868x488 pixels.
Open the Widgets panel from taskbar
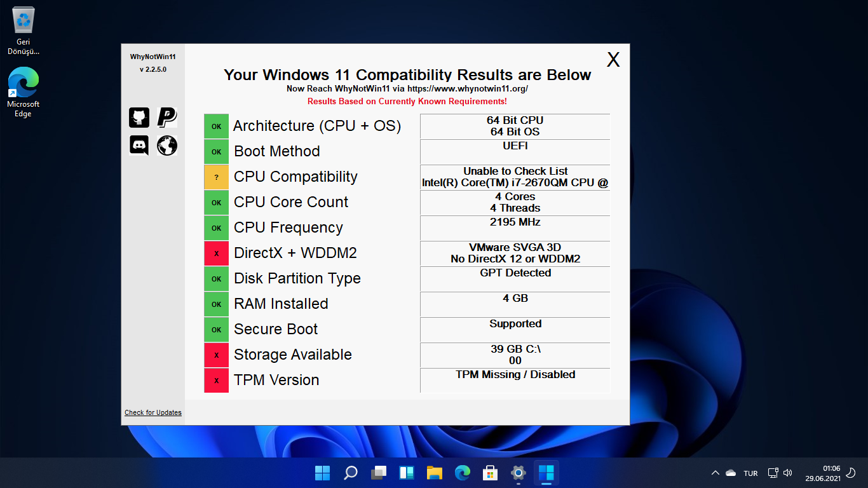[x=407, y=473]
